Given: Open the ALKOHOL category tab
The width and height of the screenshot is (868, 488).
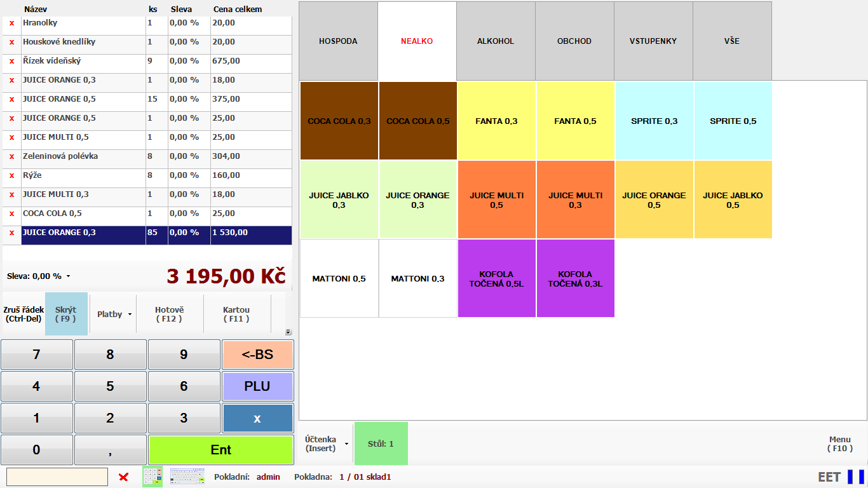Looking at the screenshot, I should (496, 41).
